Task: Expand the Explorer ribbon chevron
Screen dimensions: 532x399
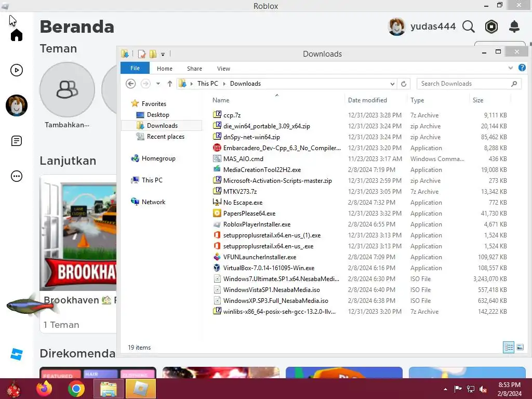Action: pos(511,68)
